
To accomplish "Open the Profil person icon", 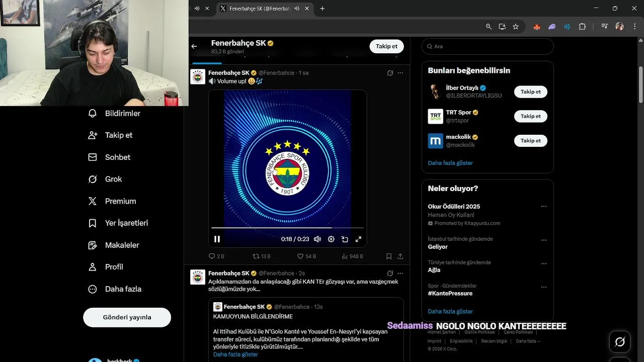I will coord(93,267).
